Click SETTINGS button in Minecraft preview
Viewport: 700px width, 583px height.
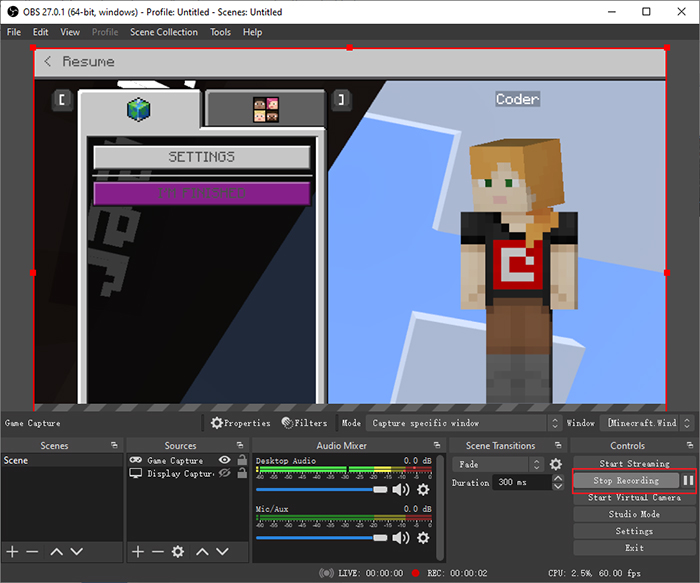click(x=201, y=157)
